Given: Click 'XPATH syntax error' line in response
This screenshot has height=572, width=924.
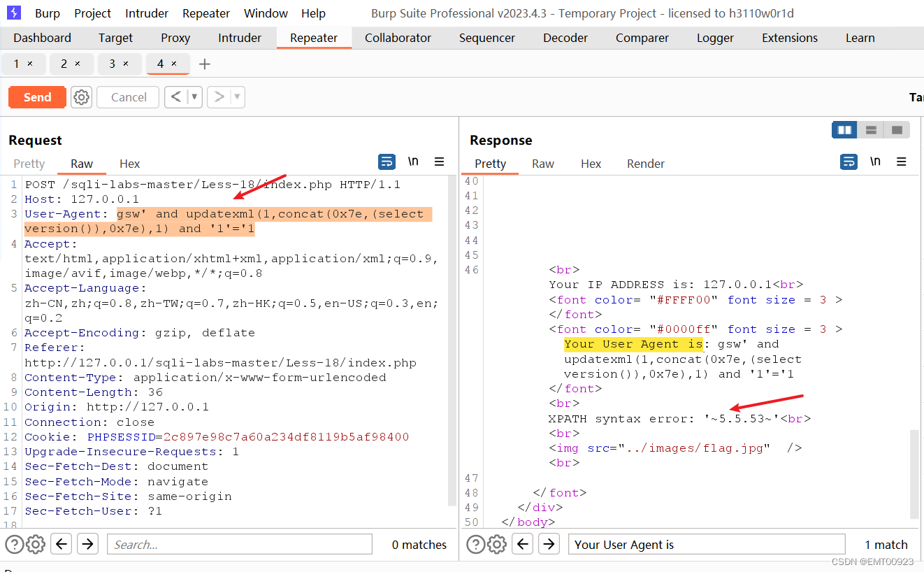Looking at the screenshot, I should (679, 419).
